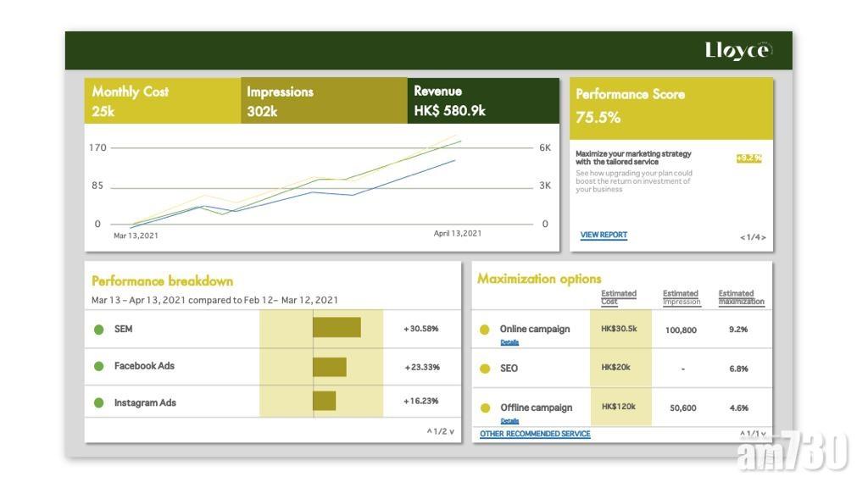Open OTHER RECOMMENDED SERVICE link
This screenshot has width=868, height=488.
point(535,434)
